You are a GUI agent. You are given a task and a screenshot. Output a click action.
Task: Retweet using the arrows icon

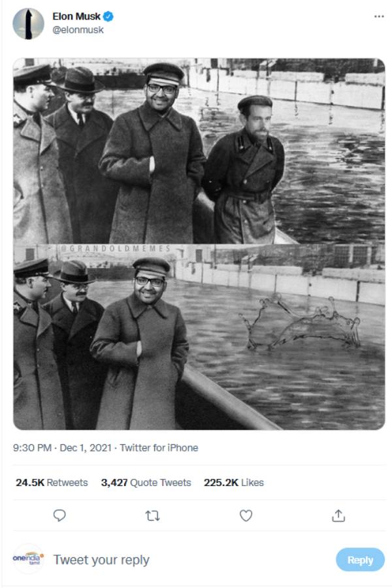coord(152,515)
